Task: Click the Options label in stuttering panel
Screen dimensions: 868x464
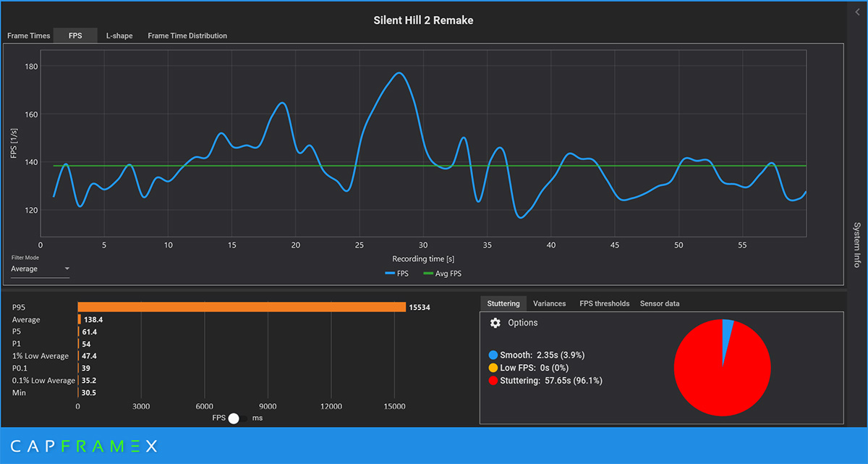Action: (x=523, y=323)
